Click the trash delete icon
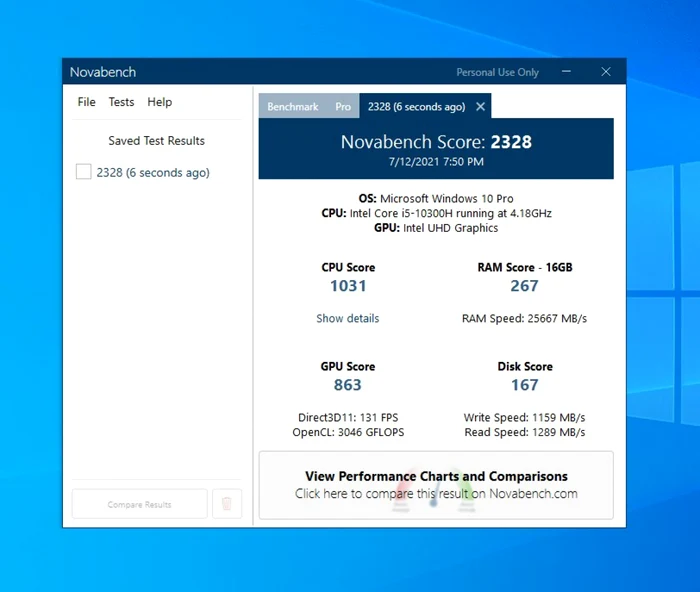This screenshot has height=592, width=700. [227, 504]
